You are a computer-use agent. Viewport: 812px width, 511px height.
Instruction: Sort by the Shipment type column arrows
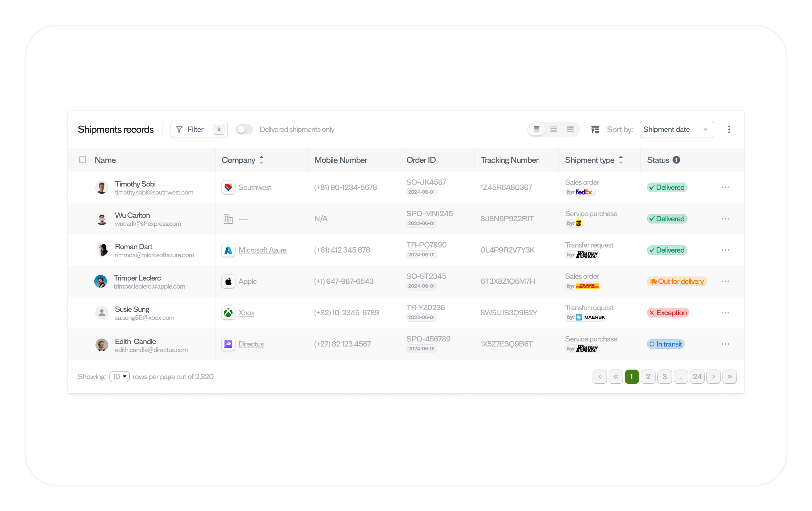pos(621,160)
